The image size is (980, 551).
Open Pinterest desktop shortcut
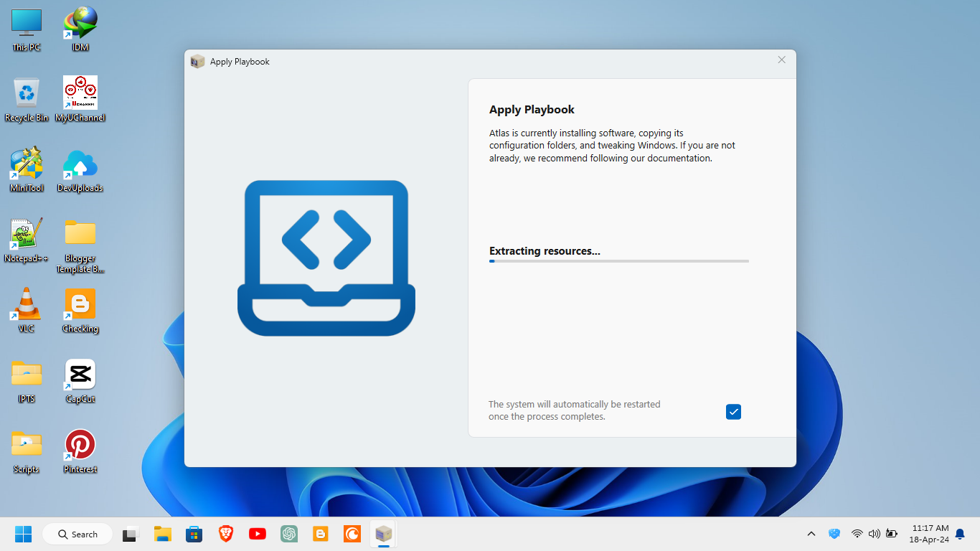pos(80,451)
